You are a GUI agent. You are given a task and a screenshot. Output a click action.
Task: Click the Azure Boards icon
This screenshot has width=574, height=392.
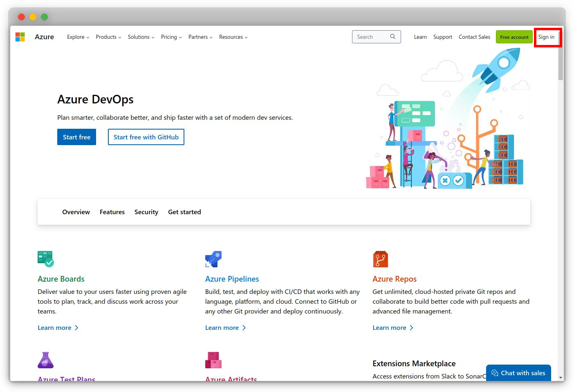pyautogui.click(x=46, y=259)
